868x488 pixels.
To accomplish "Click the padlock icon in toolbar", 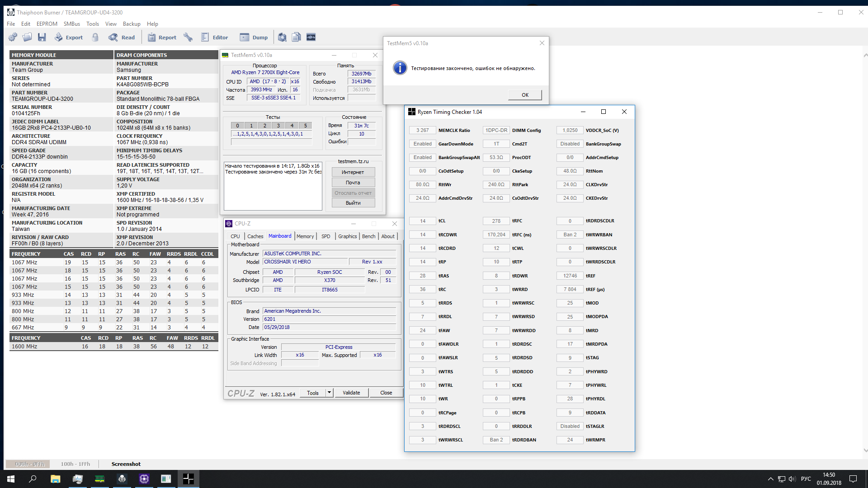I will tap(95, 38).
